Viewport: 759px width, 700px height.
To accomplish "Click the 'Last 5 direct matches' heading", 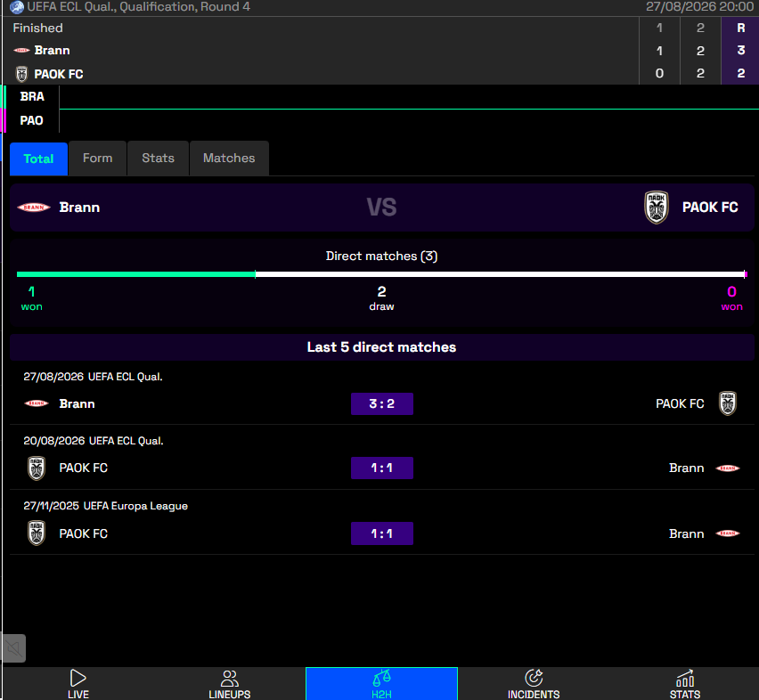I will [381, 347].
